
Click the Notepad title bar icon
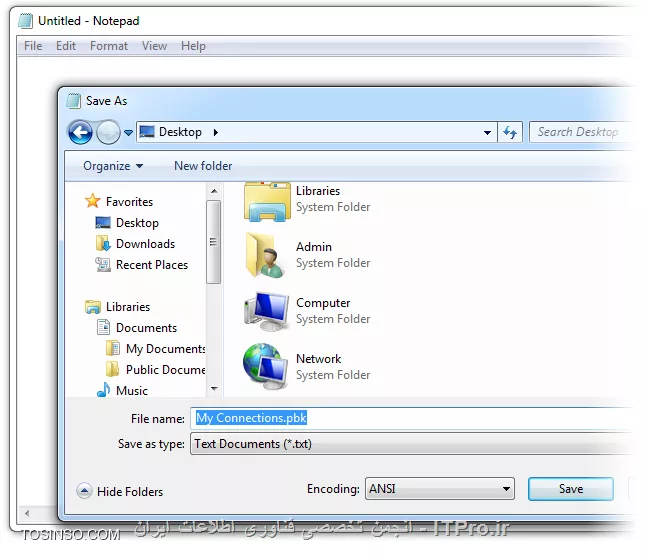26,21
